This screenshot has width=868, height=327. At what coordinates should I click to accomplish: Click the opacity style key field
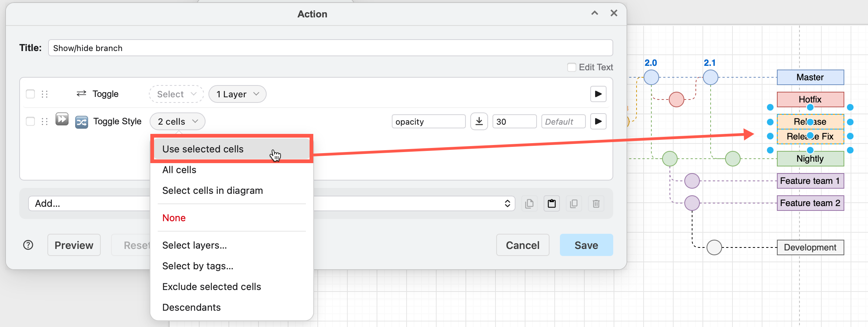[428, 121]
